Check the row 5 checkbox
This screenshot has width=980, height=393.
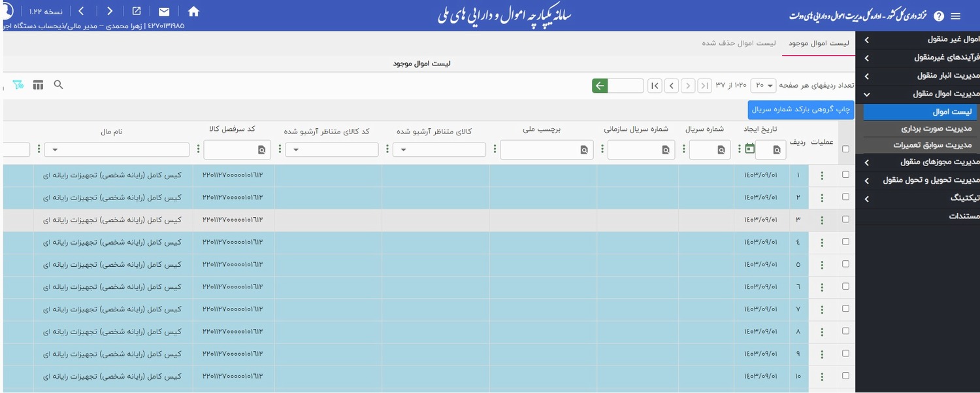[845, 264]
